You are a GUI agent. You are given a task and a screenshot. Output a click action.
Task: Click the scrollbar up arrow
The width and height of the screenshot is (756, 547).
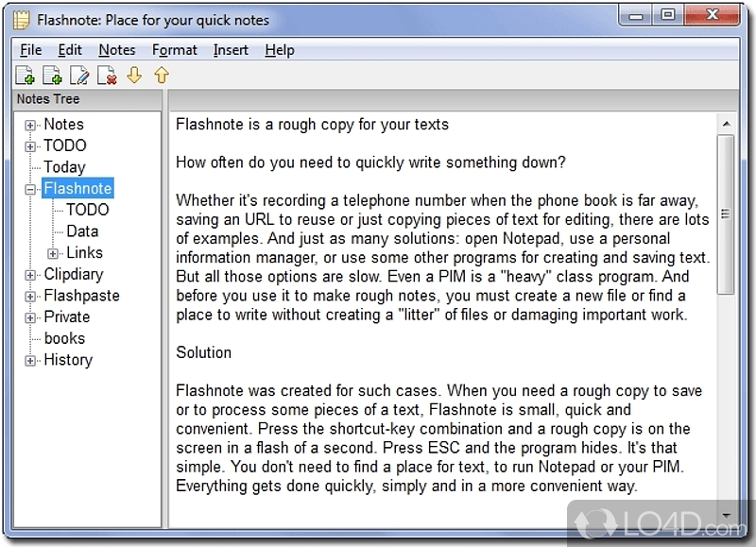726,125
